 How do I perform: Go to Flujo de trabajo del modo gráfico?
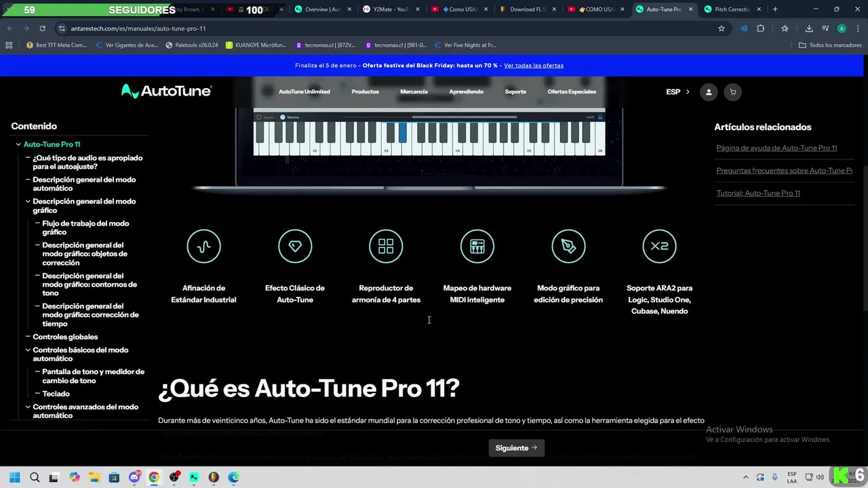tap(85, 228)
